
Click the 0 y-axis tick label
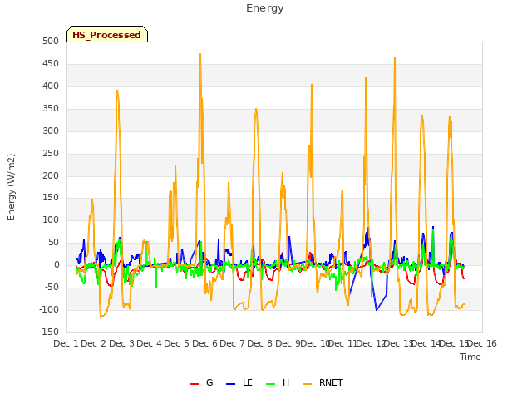57,264
